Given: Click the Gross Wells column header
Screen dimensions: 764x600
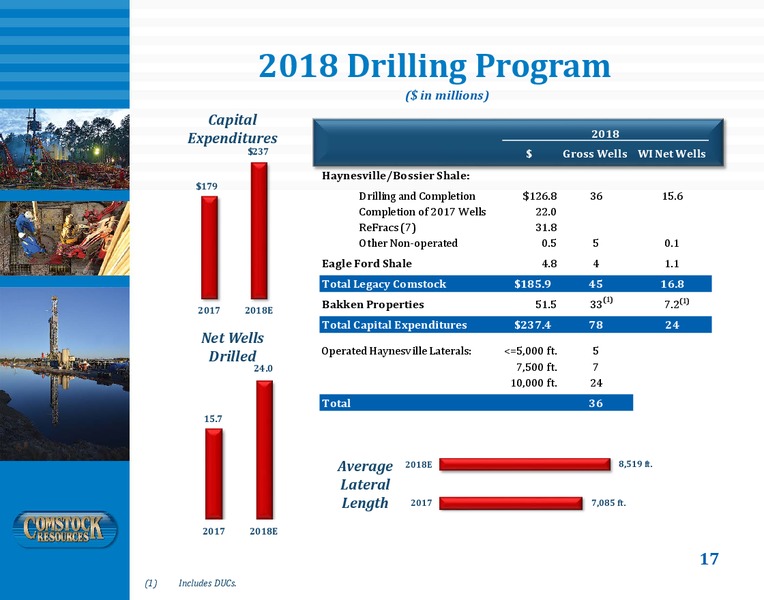Looking at the screenshot, I should tap(595, 154).
